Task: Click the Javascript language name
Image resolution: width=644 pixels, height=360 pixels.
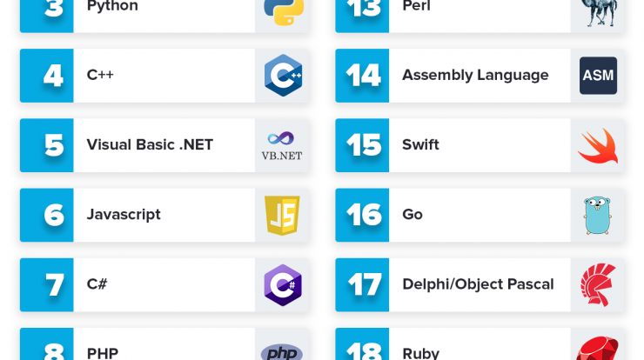Action: coord(124,215)
